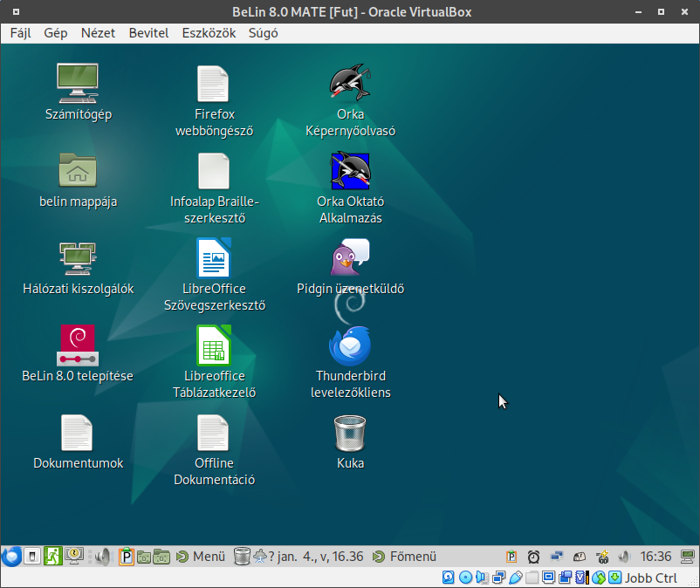
Task: Click the second screenshot folder icon in panel
Action: (161, 557)
